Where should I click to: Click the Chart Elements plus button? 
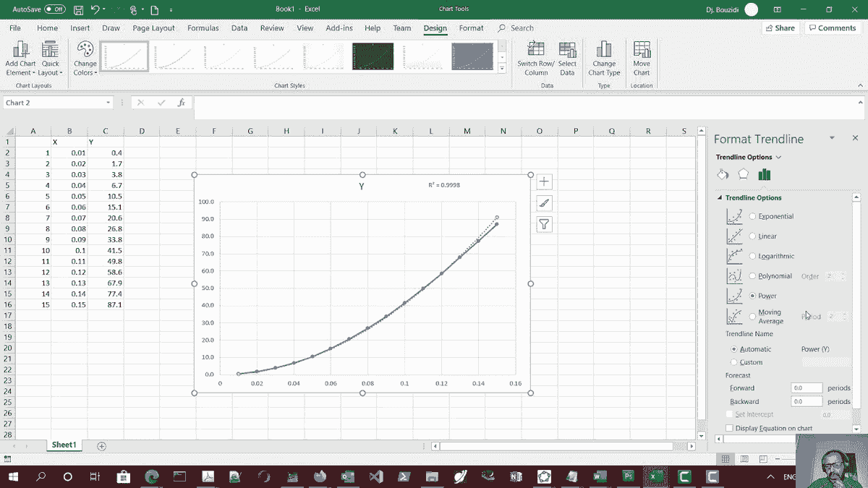543,181
